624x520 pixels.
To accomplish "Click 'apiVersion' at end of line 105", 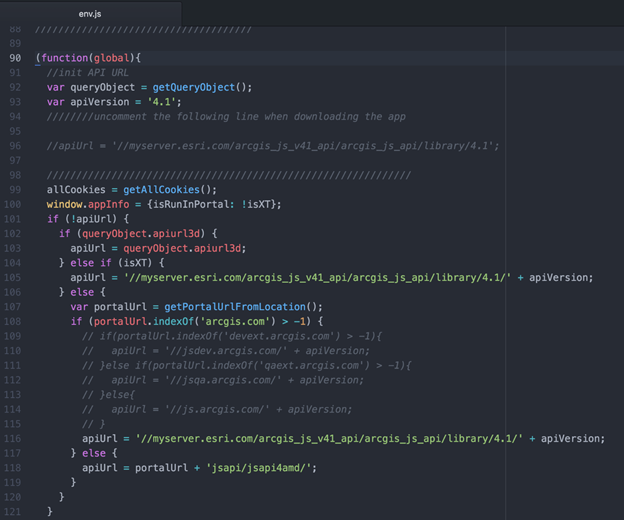I will pos(558,278).
